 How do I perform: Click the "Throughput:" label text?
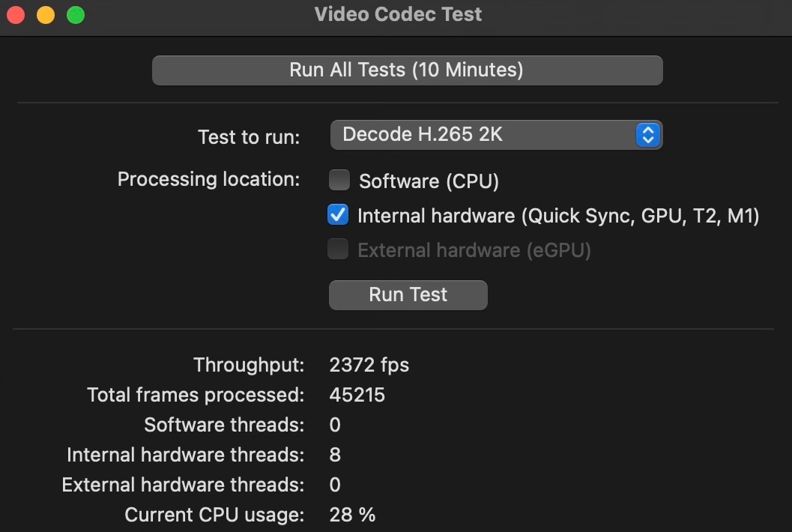[249, 365]
